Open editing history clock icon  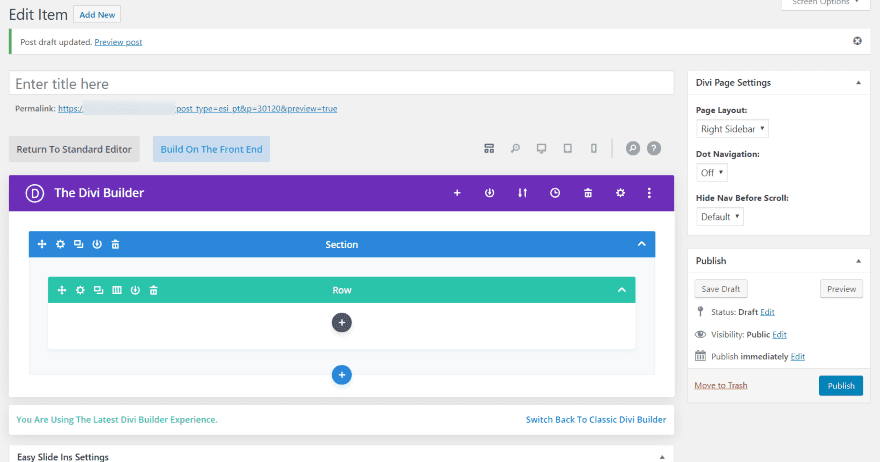pos(555,193)
